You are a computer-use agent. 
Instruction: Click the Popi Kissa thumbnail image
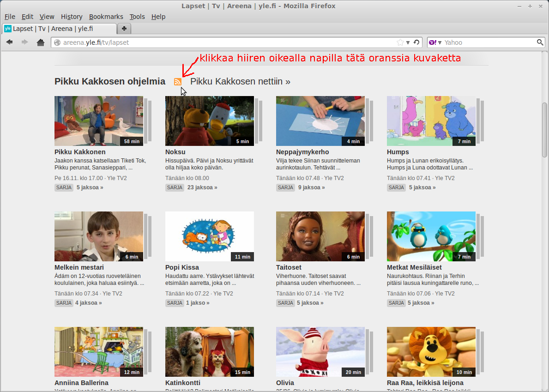point(209,236)
